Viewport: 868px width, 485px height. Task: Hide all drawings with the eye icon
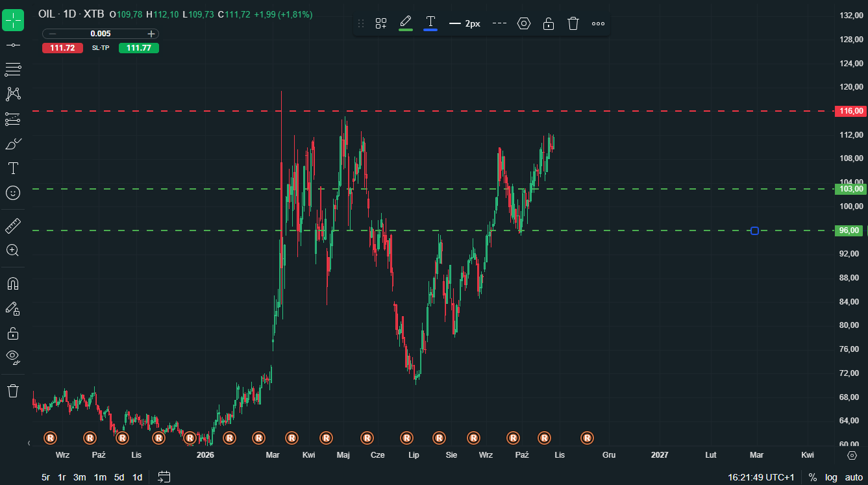pos(13,357)
